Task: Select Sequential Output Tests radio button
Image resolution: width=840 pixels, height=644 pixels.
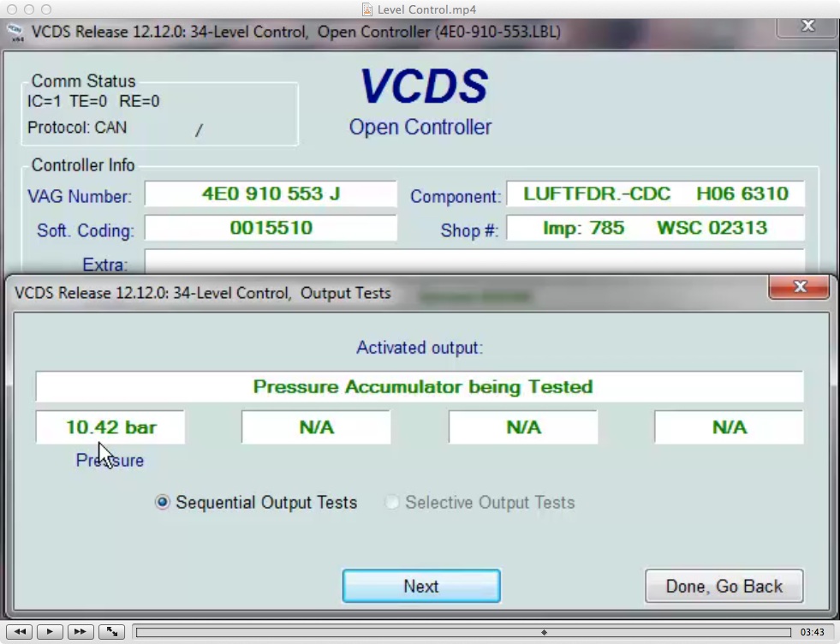Action: [162, 502]
